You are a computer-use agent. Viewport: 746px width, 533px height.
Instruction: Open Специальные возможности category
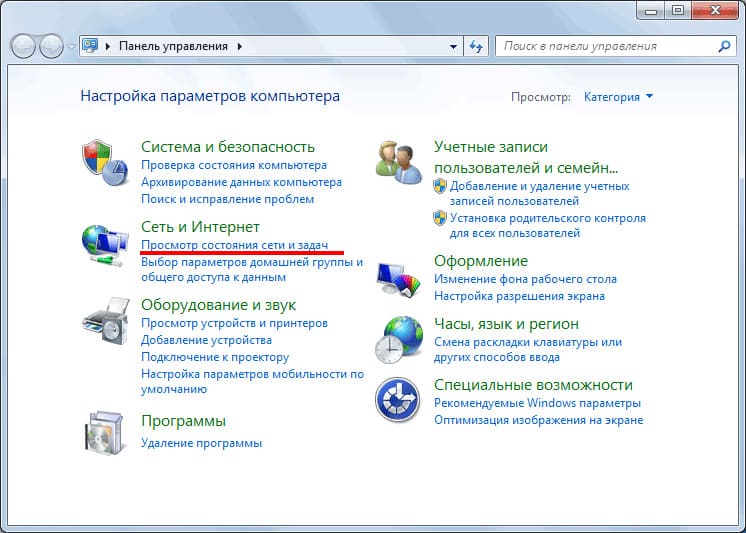[x=533, y=385]
